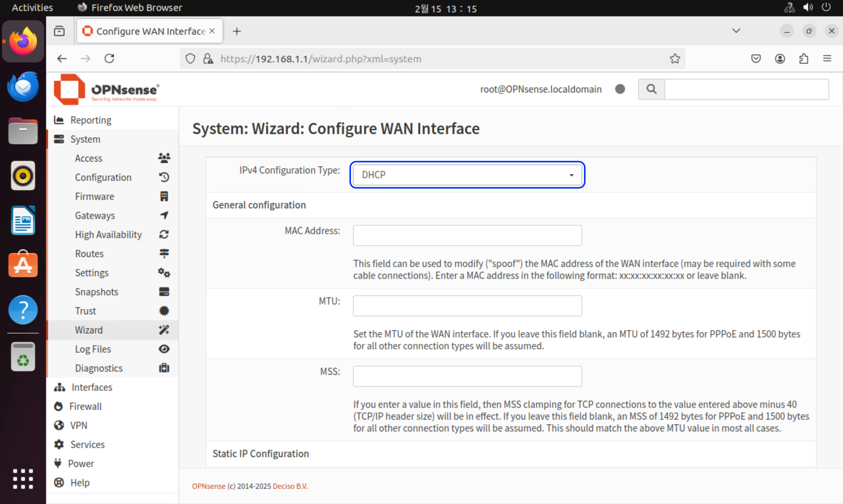Open the IPv4 Configuration Type dropdown

[x=467, y=175]
